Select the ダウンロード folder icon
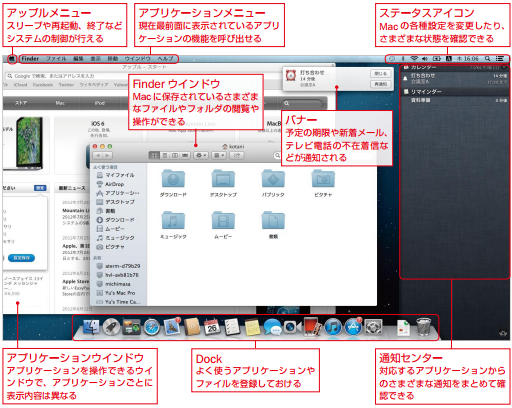The image size is (512, 408). point(173,179)
